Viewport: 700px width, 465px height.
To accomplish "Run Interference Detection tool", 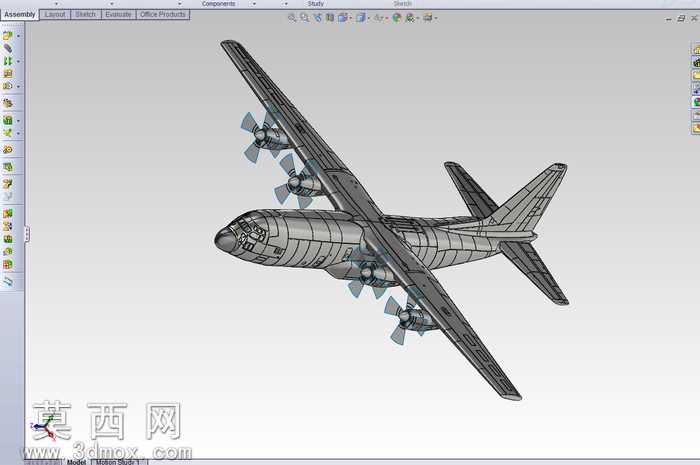I will (x=8, y=214).
